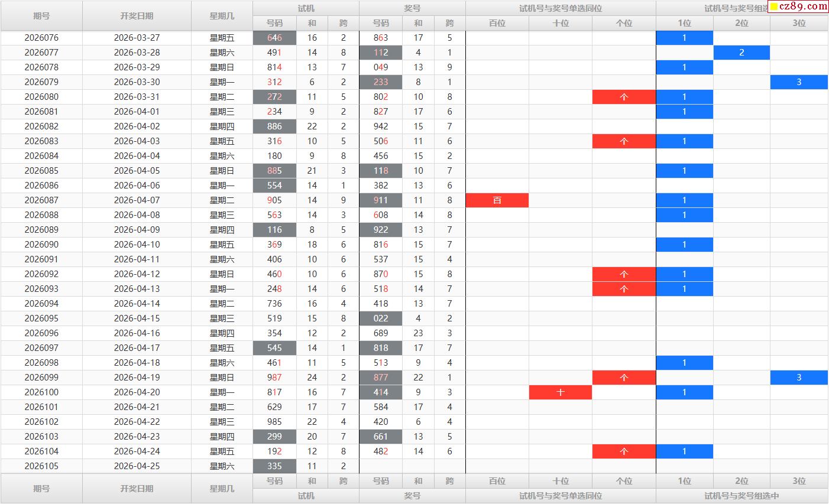Viewport: 829px width, 504px height.
Task: Select the top 奖号 group header
Action: click(412, 8)
